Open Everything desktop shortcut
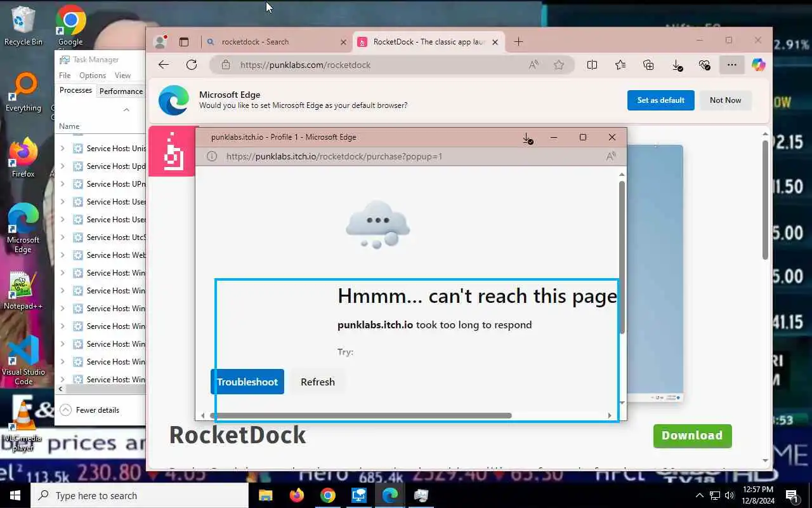The width and height of the screenshot is (812, 508). [23, 92]
